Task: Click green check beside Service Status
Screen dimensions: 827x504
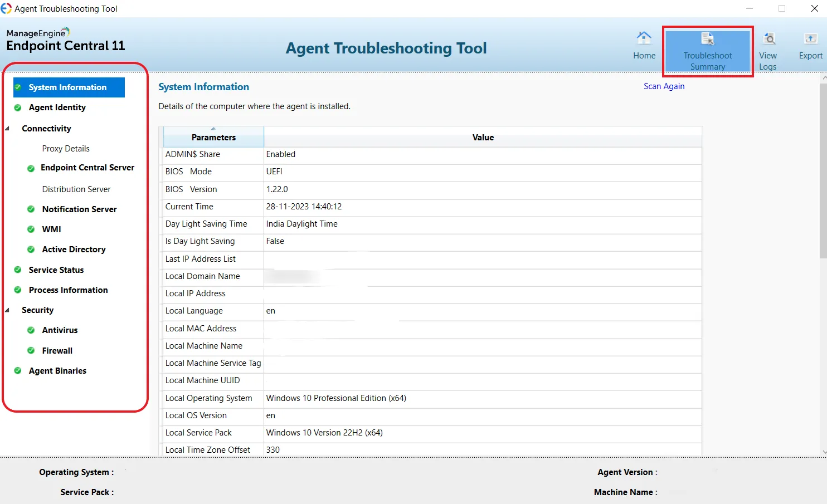Action: pyautogui.click(x=18, y=270)
